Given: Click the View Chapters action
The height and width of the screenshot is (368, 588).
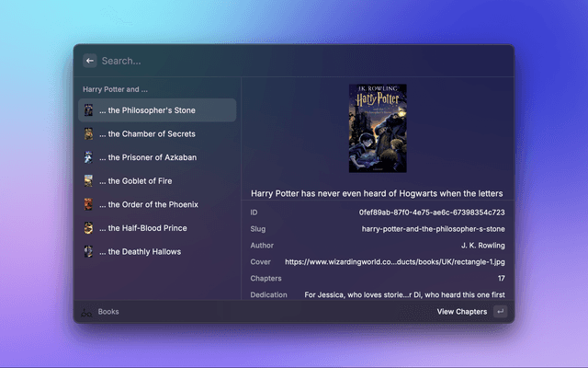Looking at the screenshot, I should pos(461,312).
